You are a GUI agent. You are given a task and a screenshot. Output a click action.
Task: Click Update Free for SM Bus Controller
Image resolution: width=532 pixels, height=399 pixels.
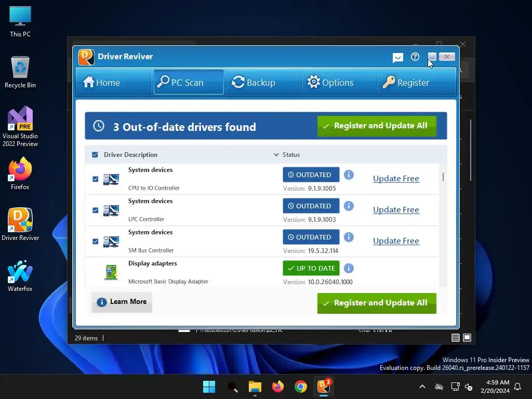pyautogui.click(x=396, y=241)
